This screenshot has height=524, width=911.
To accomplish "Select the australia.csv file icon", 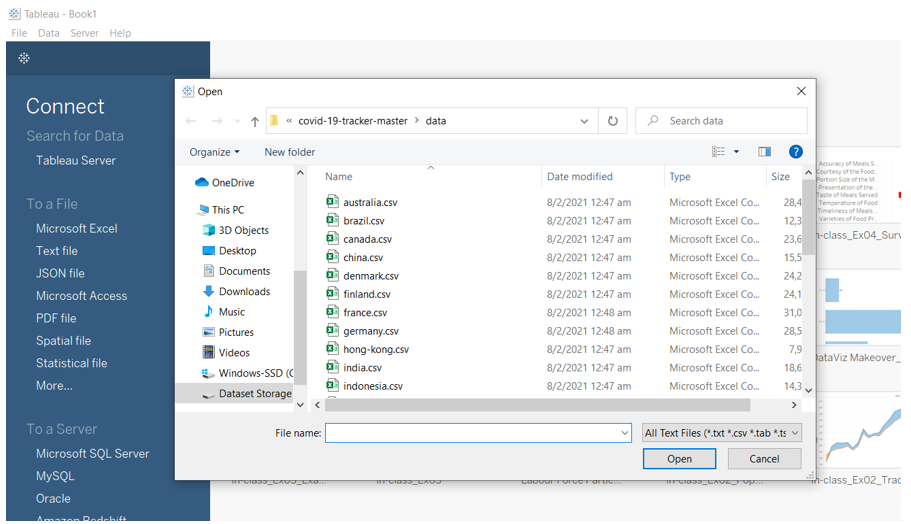I will 333,202.
